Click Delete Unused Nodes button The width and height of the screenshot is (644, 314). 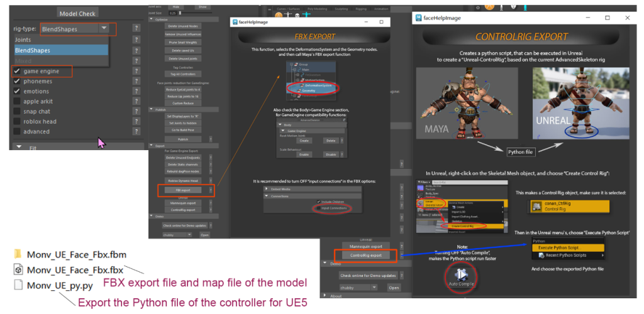(183, 26)
